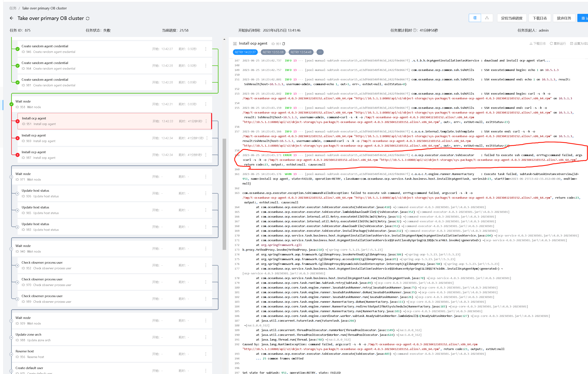The image size is (588, 374).
Task: Click the green success status icon of ID 946
Action: [18, 49]
